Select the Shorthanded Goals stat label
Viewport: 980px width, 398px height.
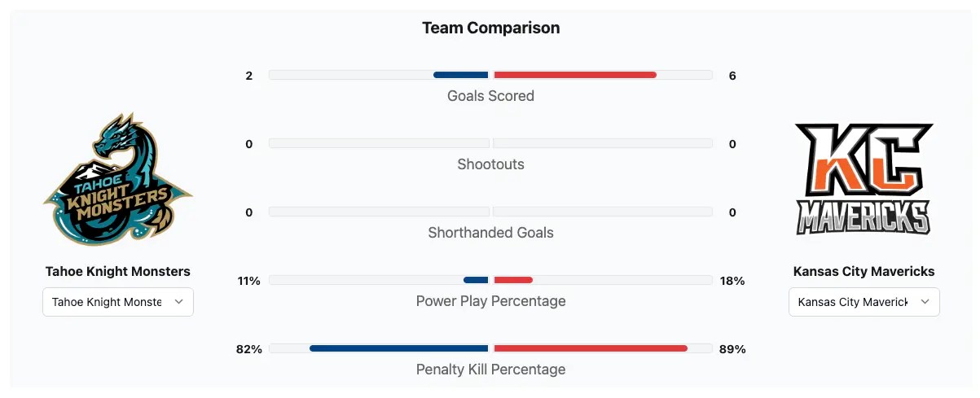[490, 233]
